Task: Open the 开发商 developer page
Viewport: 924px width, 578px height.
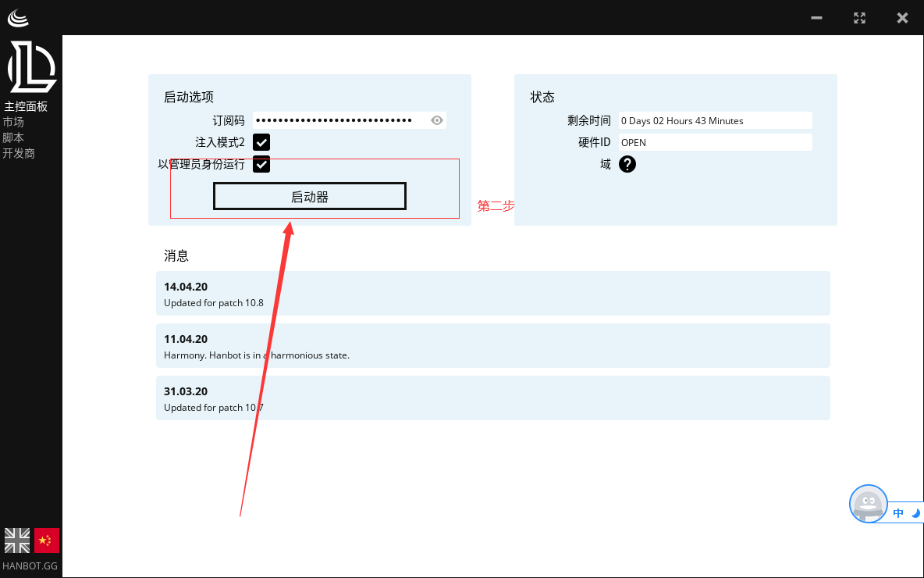Action: (x=18, y=153)
